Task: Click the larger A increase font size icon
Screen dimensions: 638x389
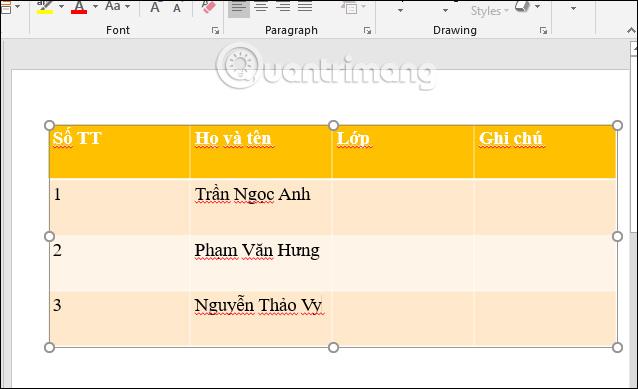Action: [155, 8]
